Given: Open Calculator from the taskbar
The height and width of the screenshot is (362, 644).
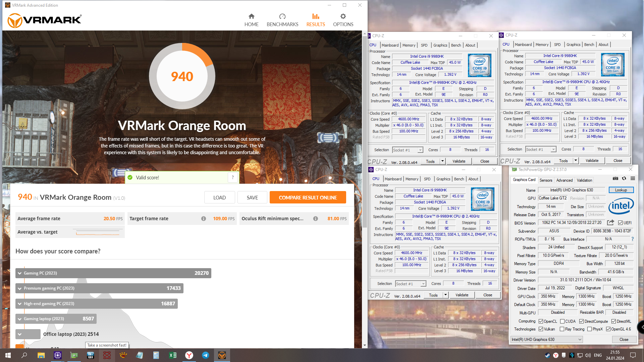Looking at the screenshot, I should (x=156, y=355).
